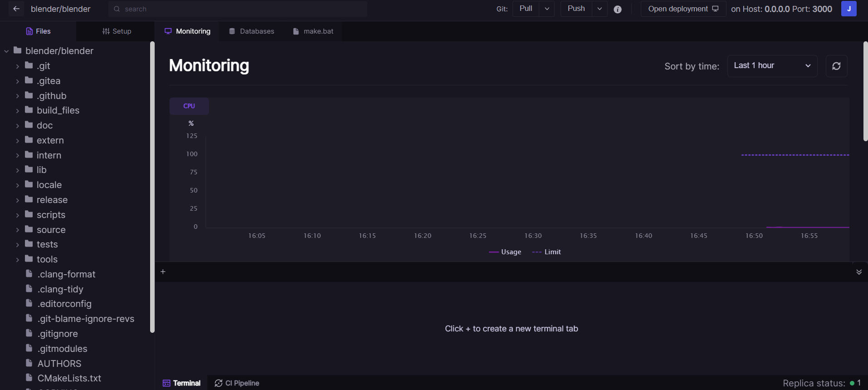Click the Open deployment button
The width and height of the screenshot is (868, 390).
coord(683,9)
